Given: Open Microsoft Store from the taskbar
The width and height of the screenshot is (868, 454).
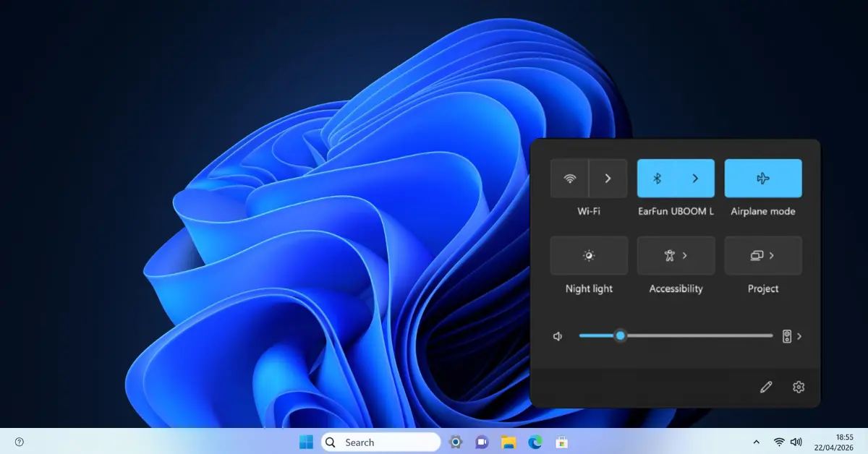Looking at the screenshot, I should coord(560,442).
